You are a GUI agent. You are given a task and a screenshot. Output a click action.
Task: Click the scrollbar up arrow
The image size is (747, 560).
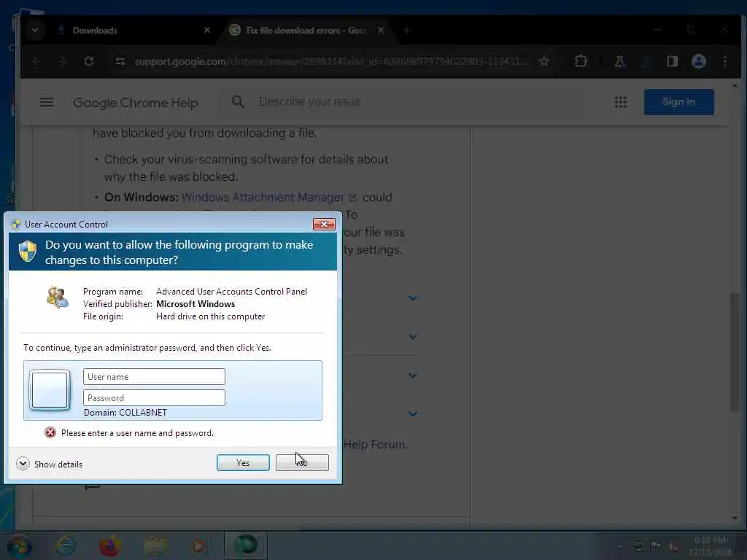(735, 86)
